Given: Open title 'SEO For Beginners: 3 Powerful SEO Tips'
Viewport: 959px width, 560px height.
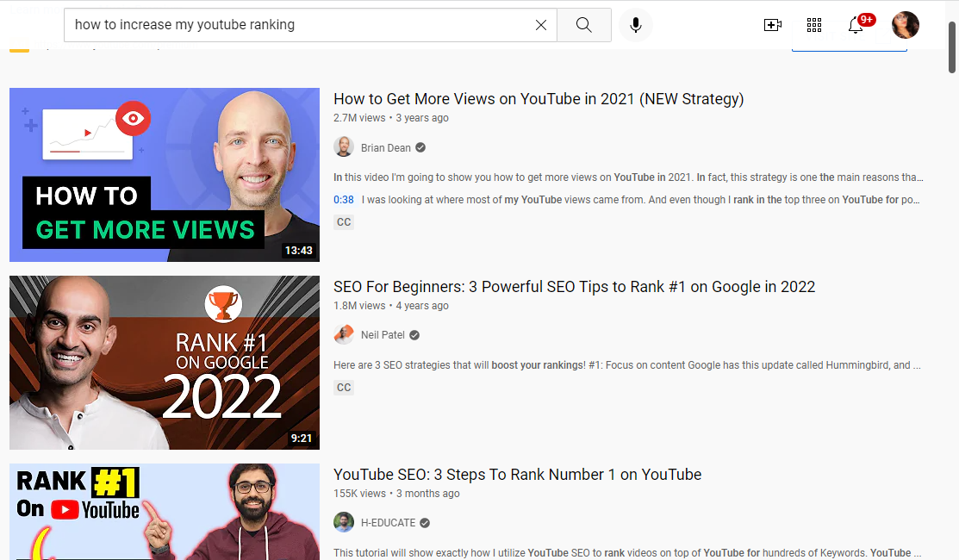Looking at the screenshot, I should [575, 287].
